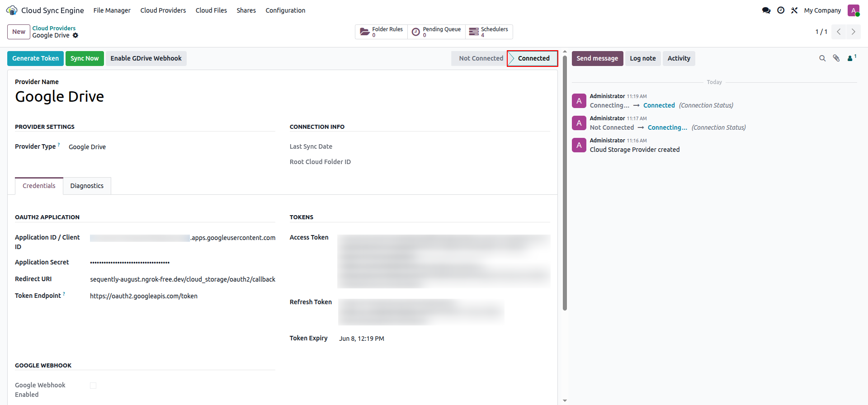Open Cloud Providers menu
868x405 pixels.
point(163,10)
